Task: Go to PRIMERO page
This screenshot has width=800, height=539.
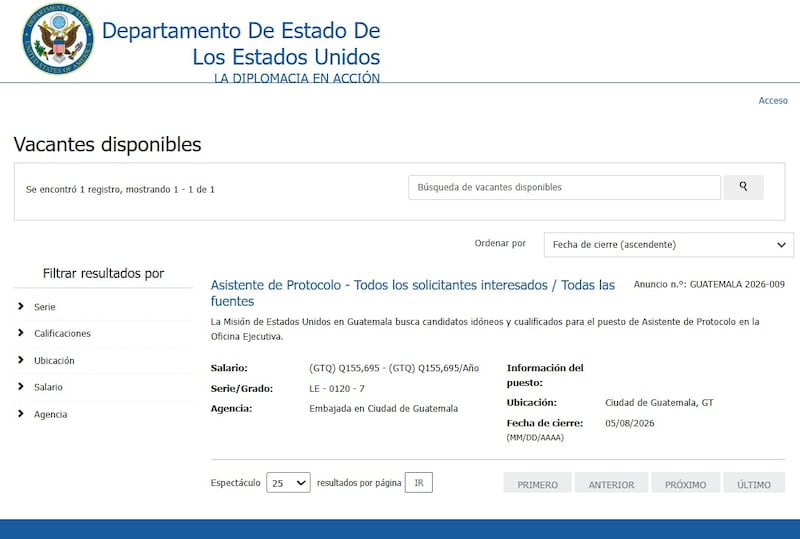Action: pyautogui.click(x=537, y=484)
